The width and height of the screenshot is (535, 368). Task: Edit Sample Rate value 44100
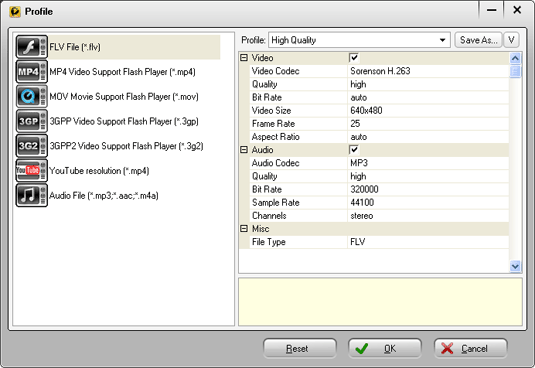click(x=428, y=203)
